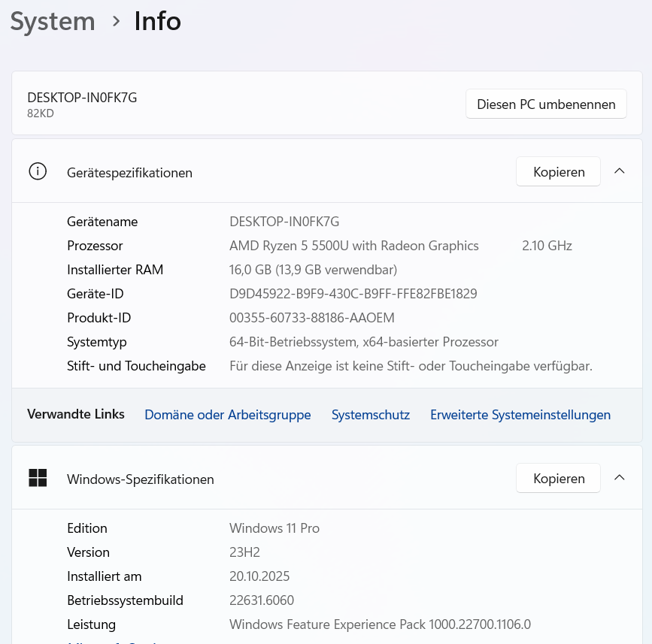Click the Windows-Spezifikationen section header
The image size is (652, 644).
pyautogui.click(x=327, y=478)
